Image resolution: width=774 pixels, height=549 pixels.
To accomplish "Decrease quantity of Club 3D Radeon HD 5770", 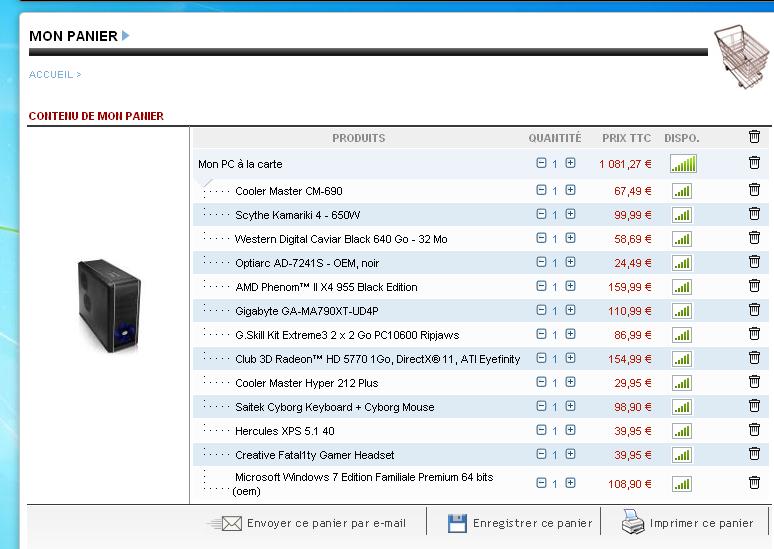I will [542, 357].
